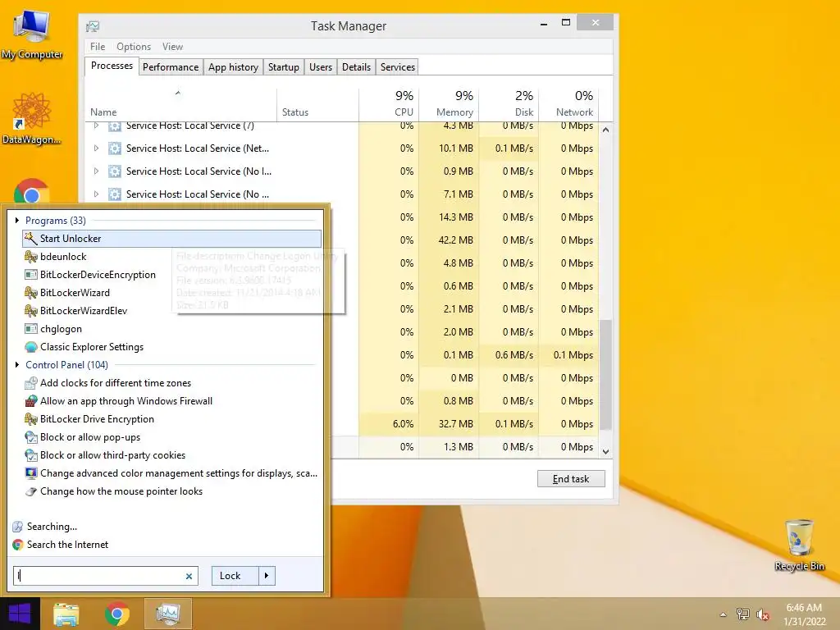Image resolution: width=840 pixels, height=630 pixels.
Task: Clear the start menu search box
Action: [x=189, y=577]
